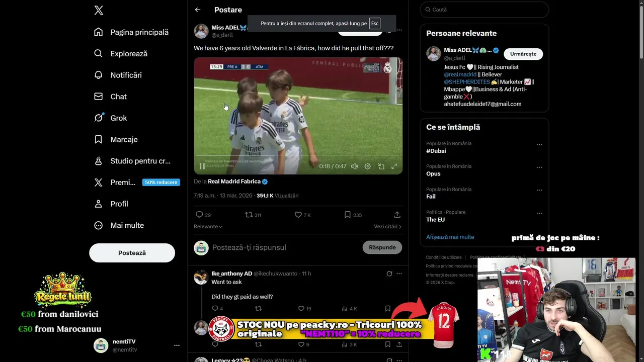Viewport: 644px width, 362px height.
Task: View analytics of Ike_anthony comment (4K)
Action: 349,308
